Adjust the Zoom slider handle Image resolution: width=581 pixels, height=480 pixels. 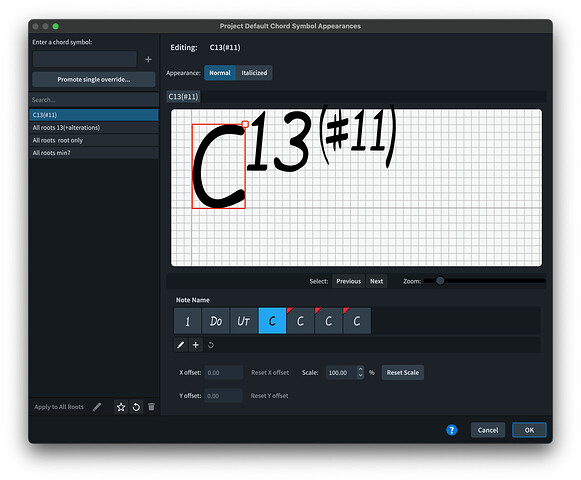click(x=440, y=281)
